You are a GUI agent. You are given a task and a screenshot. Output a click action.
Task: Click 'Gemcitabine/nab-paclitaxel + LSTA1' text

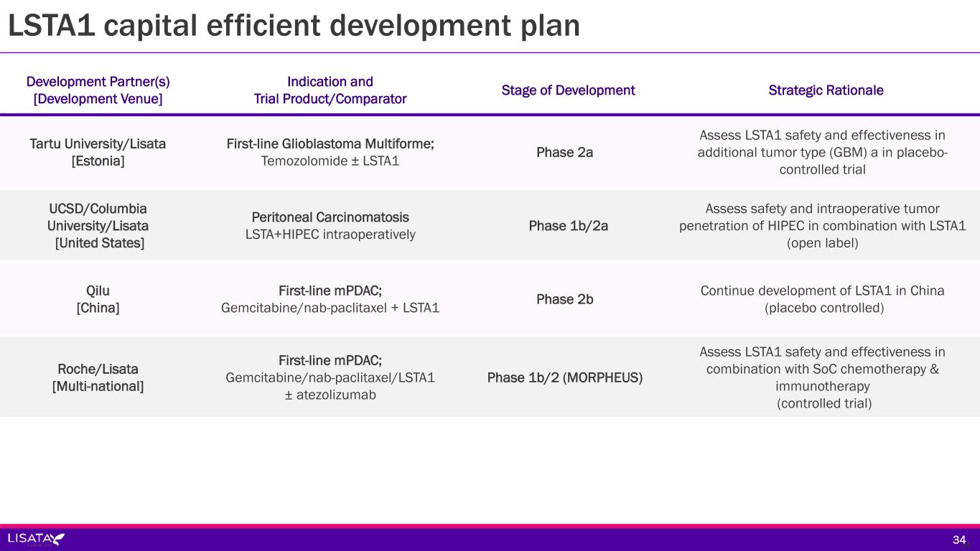coord(330,308)
